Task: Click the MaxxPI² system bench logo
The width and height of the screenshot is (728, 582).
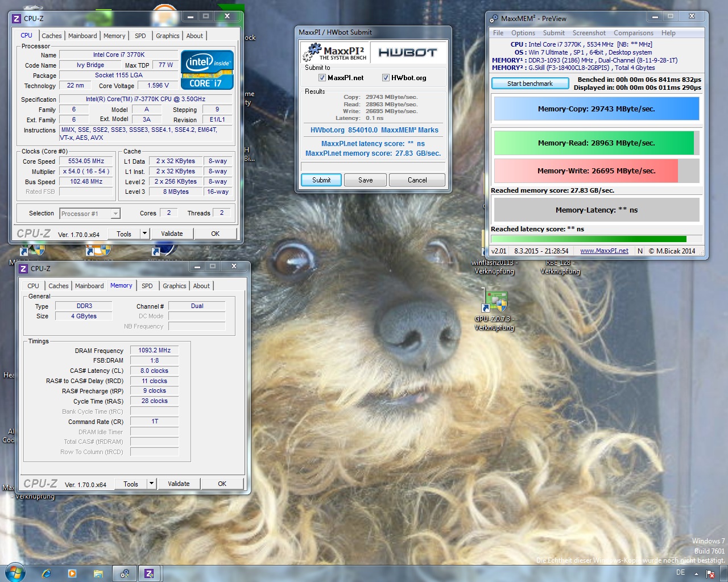Action: tap(335, 52)
